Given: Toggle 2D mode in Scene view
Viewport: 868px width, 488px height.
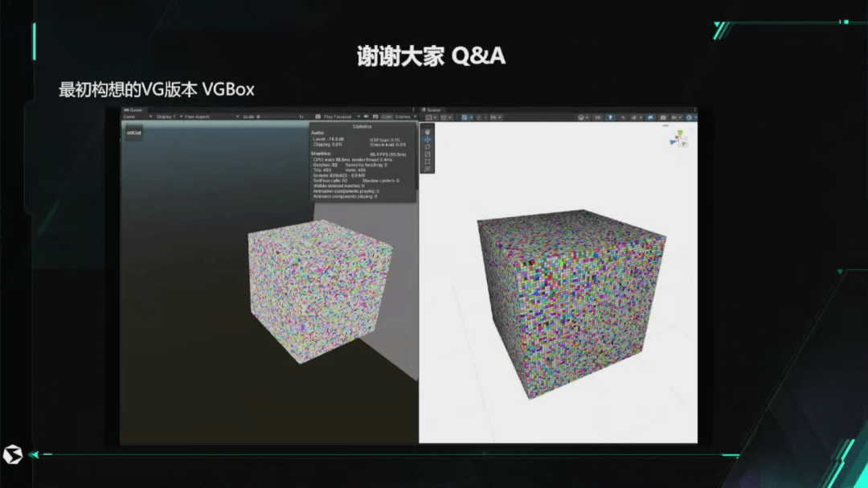Looking at the screenshot, I should click(598, 117).
